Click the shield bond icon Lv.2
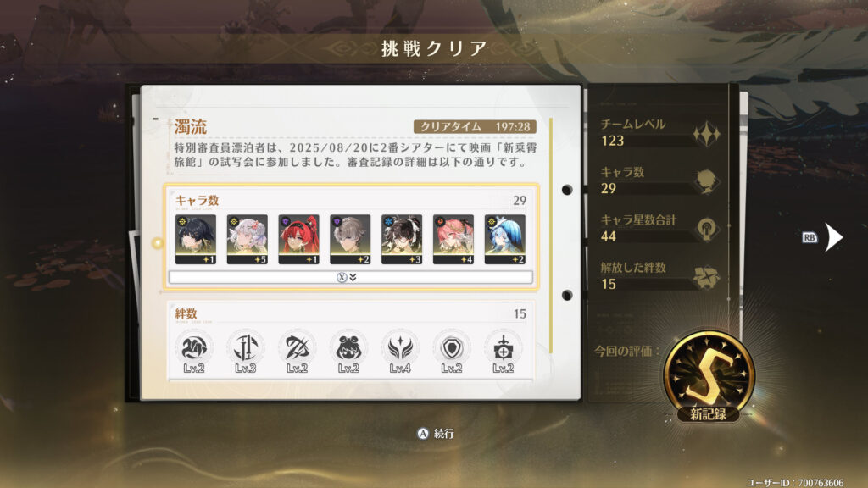This screenshot has height=488, width=868. (x=451, y=352)
